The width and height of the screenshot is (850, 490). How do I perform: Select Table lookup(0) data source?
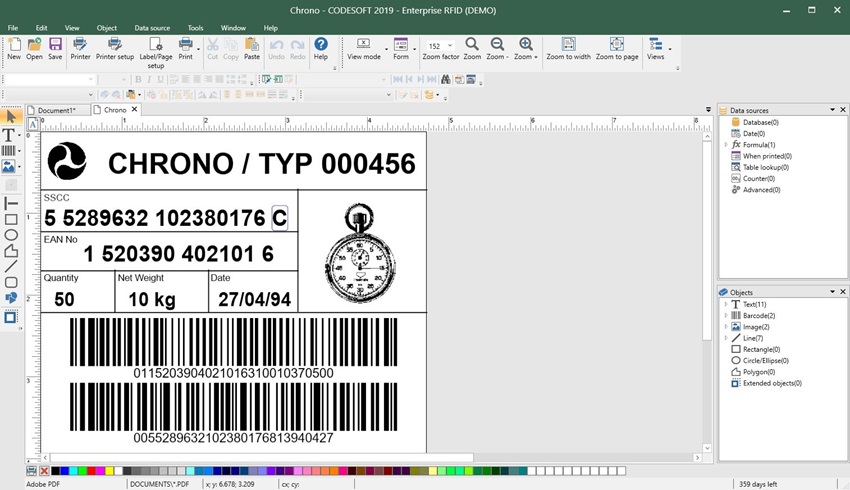pyautogui.click(x=766, y=167)
